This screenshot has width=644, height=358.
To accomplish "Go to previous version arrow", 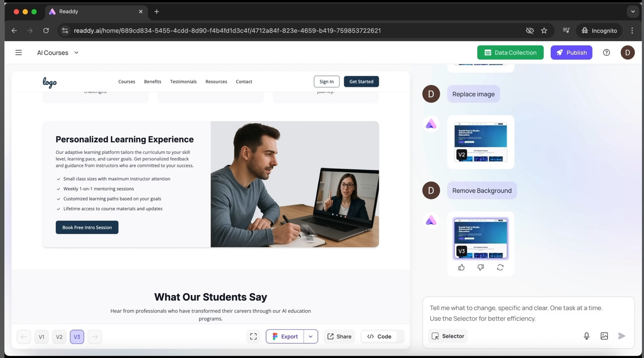I will point(24,337).
